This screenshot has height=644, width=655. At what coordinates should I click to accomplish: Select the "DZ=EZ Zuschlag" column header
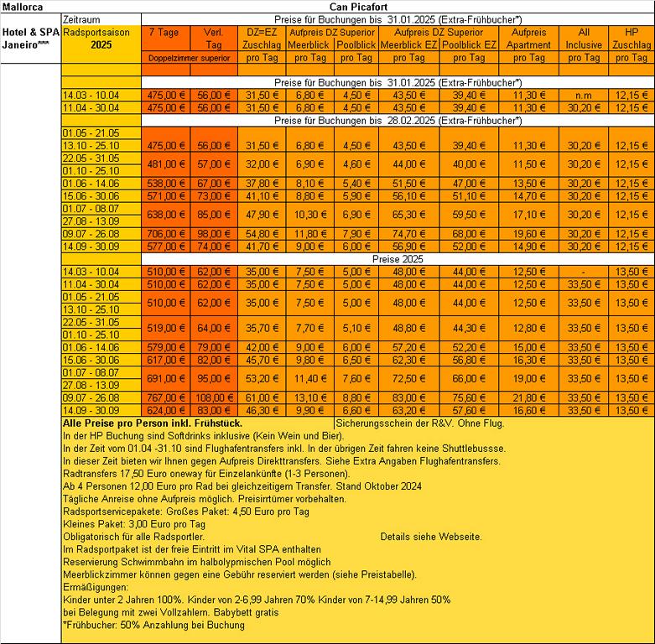[262, 39]
